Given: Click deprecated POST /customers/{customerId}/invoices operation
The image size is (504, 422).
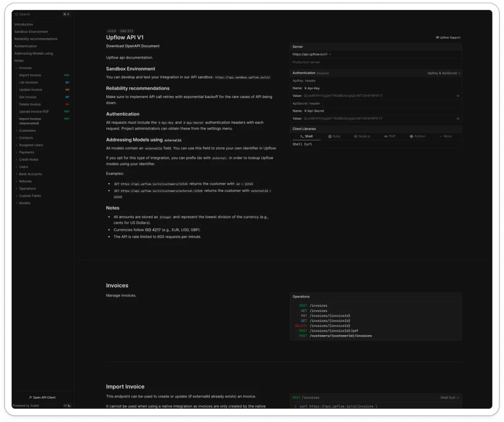Looking at the screenshot, I should (335, 336).
